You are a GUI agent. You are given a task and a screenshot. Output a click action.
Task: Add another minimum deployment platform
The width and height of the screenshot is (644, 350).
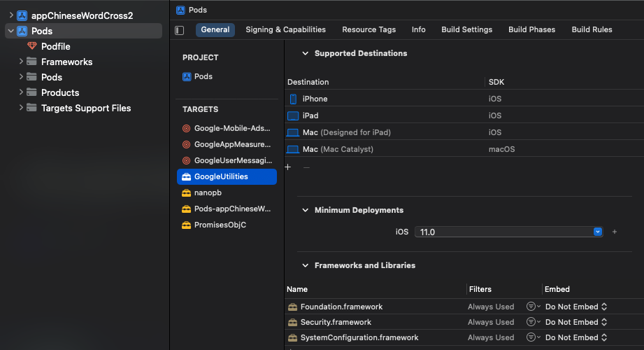[615, 232]
